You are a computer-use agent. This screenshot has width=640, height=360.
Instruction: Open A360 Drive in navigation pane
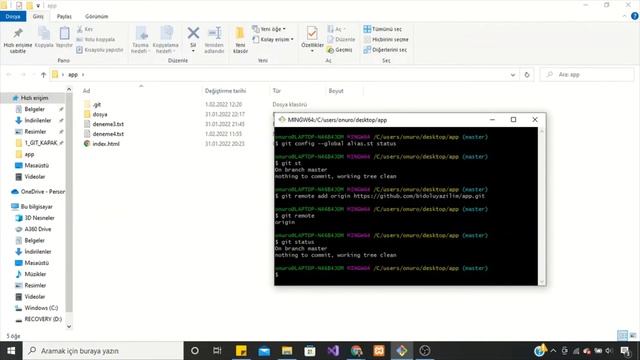(38, 229)
